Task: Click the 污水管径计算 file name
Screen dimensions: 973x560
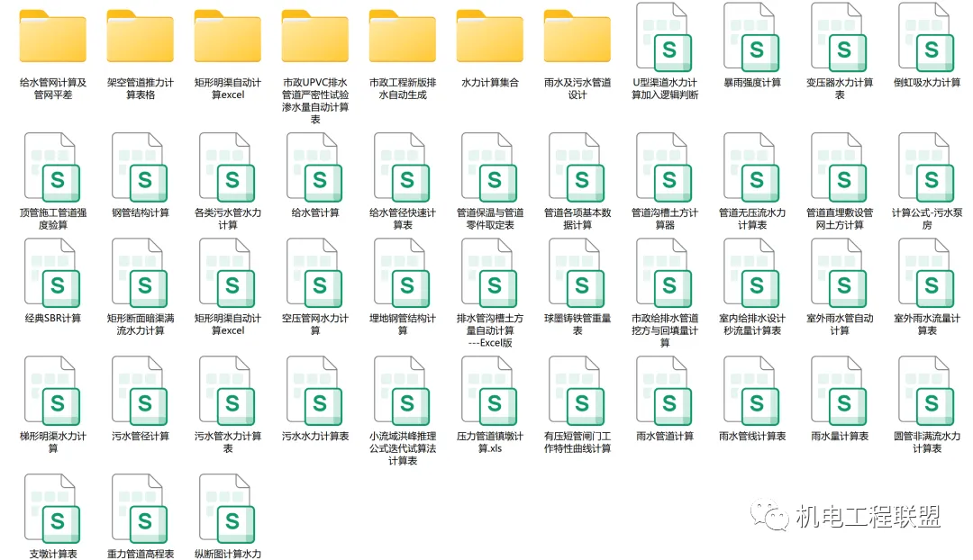Action: coord(141,436)
